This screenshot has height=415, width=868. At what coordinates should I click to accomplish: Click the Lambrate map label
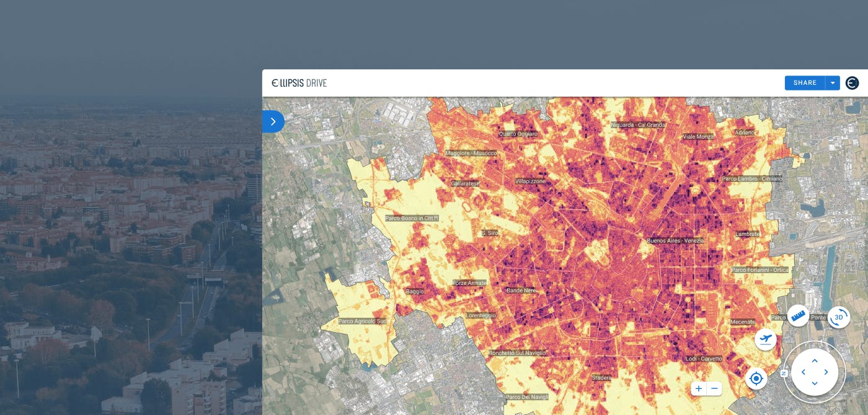click(747, 234)
